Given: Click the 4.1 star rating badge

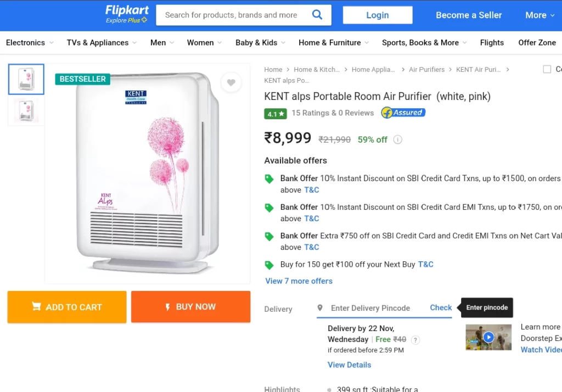Looking at the screenshot, I should (276, 114).
